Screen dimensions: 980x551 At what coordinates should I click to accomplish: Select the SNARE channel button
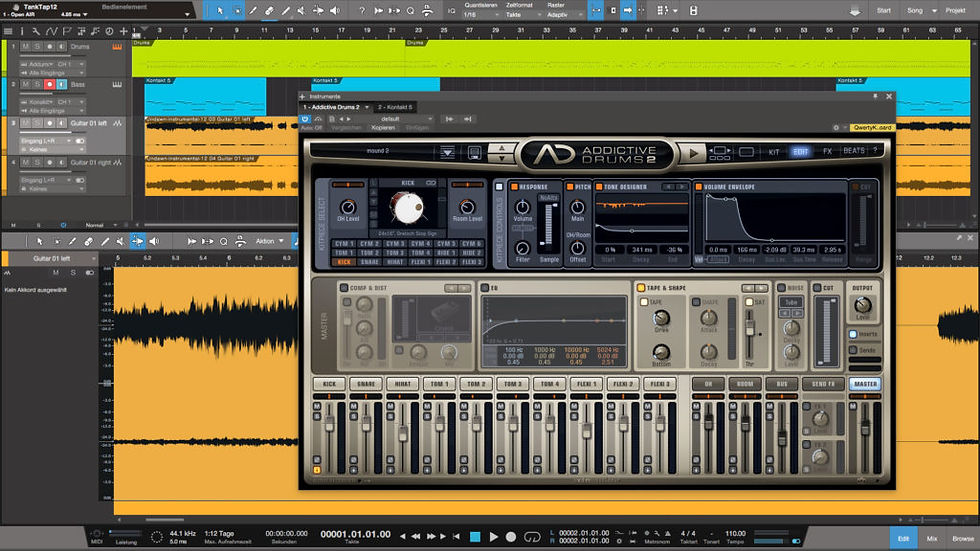tap(366, 384)
